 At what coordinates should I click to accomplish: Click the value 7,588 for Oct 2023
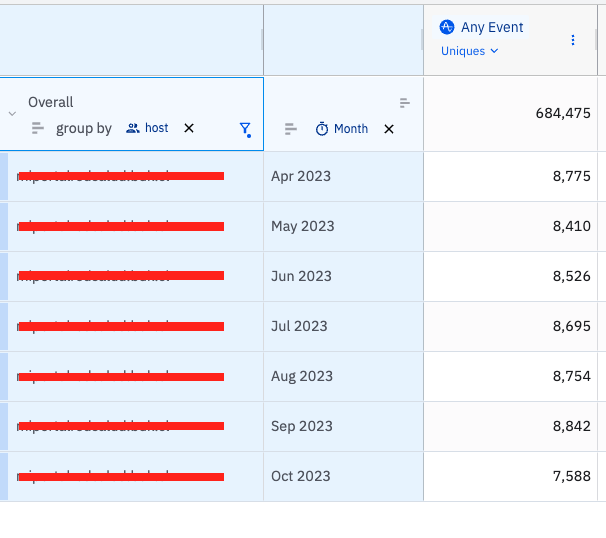point(571,476)
